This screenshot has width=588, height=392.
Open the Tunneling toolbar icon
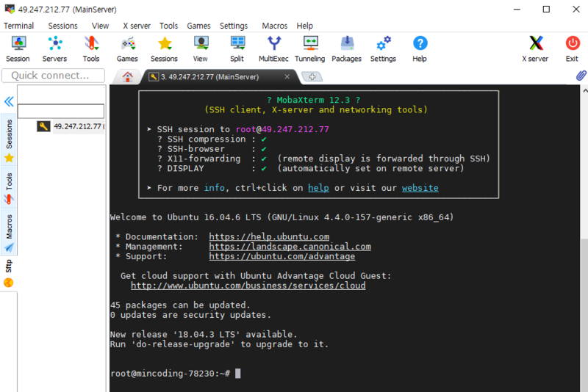coord(310,48)
